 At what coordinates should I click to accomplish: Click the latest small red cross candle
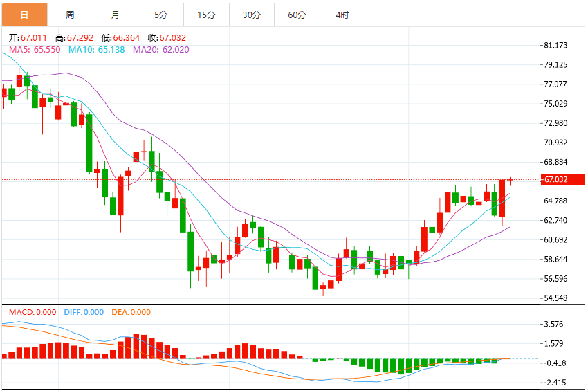(510, 181)
